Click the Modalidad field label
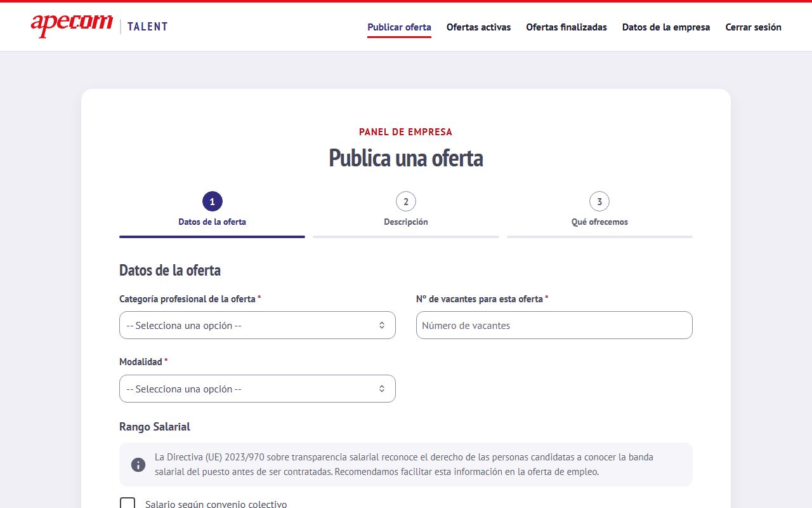812x508 pixels. (143, 362)
